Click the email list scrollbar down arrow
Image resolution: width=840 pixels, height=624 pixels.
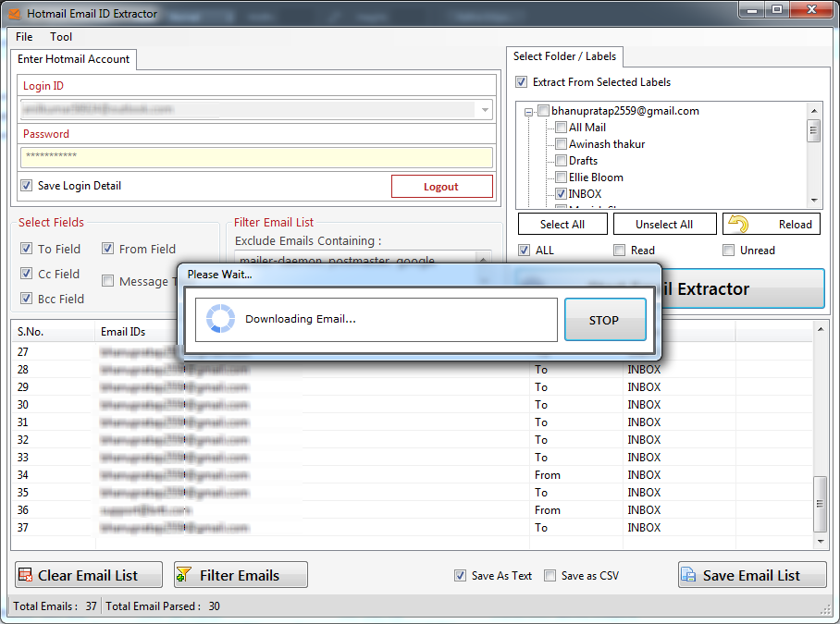pyautogui.click(x=821, y=542)
